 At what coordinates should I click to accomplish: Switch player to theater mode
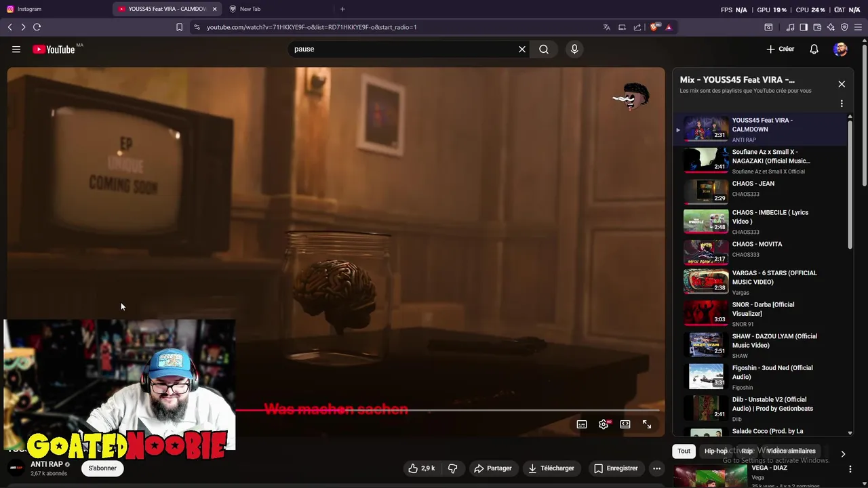(x=625, y=424)
